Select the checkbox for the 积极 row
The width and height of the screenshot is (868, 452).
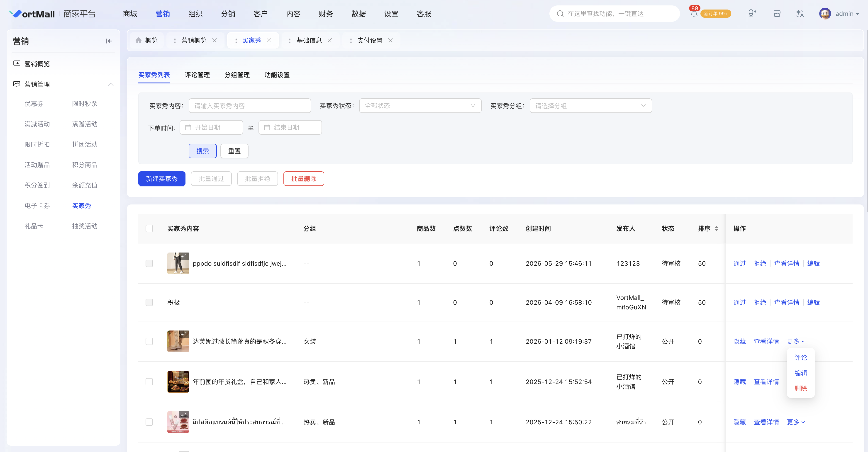(149, 302)
